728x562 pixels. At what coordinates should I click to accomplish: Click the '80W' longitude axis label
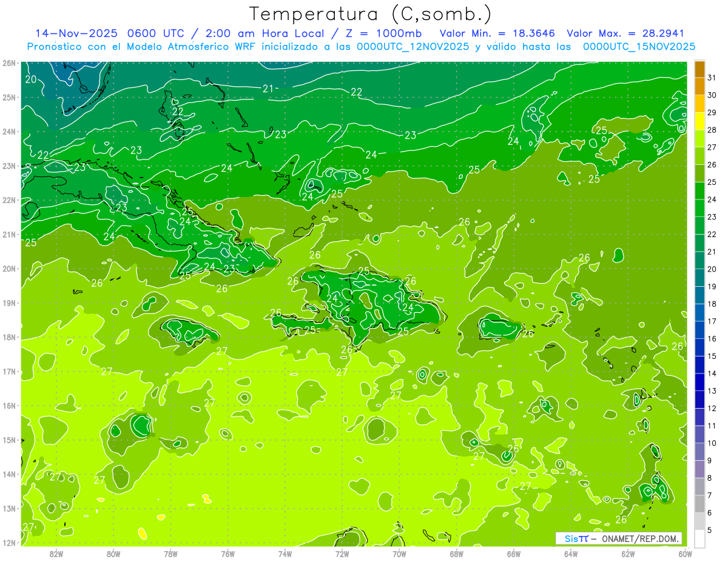pyautogui.click(x=113, y=554)
